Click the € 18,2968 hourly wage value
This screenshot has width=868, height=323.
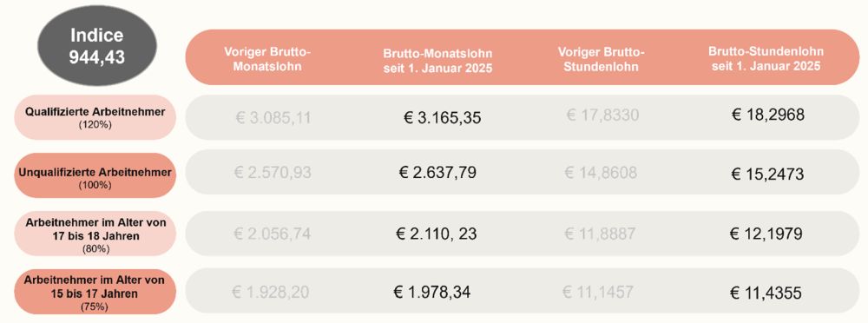coord(768,115)
